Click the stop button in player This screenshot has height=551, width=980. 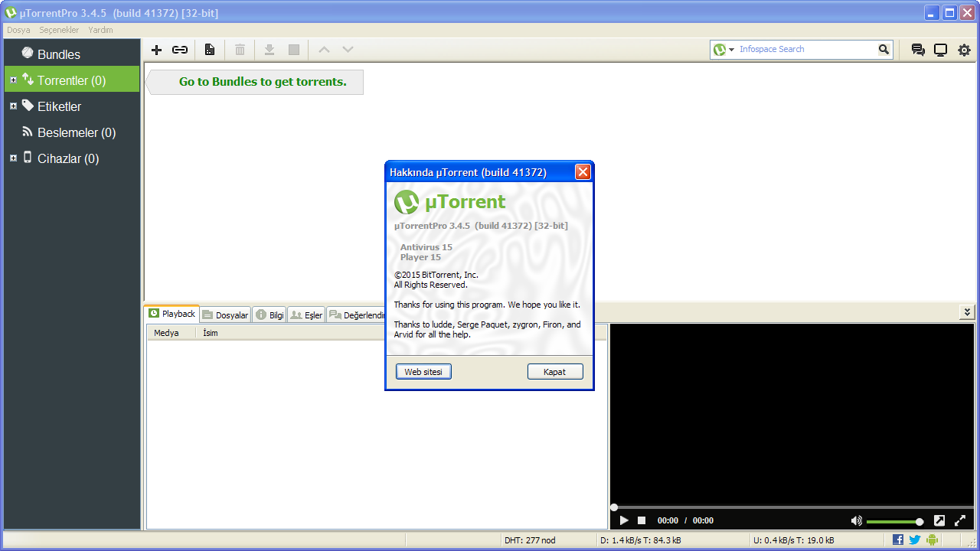(642, 520)
